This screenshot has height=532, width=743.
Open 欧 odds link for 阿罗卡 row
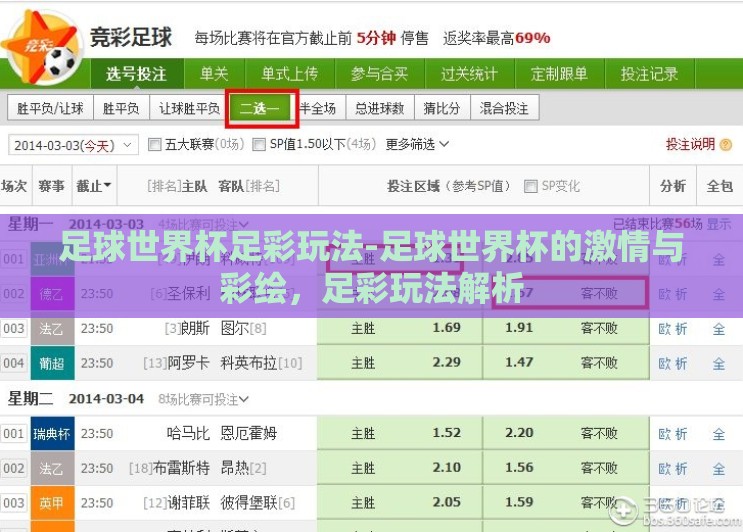tap(664, 363)
